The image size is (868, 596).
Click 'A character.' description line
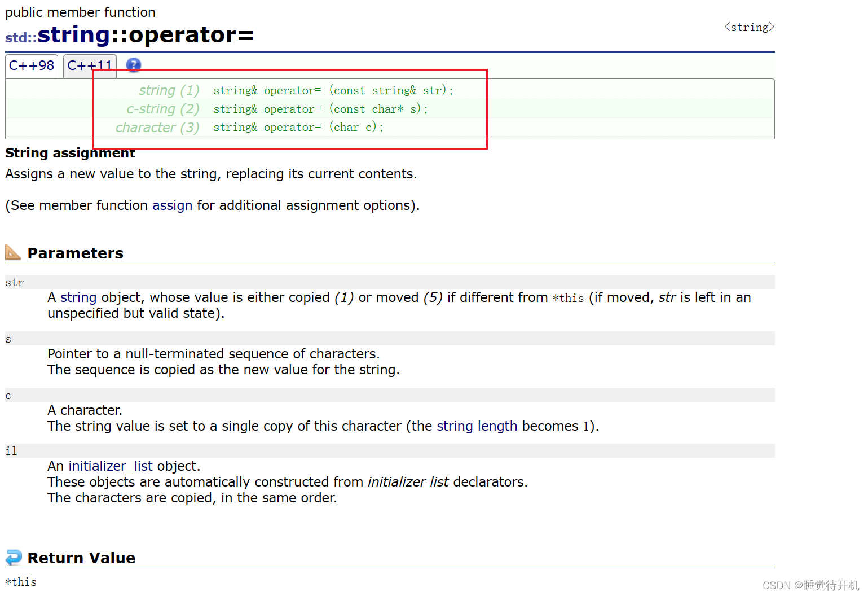pos(85,410)
